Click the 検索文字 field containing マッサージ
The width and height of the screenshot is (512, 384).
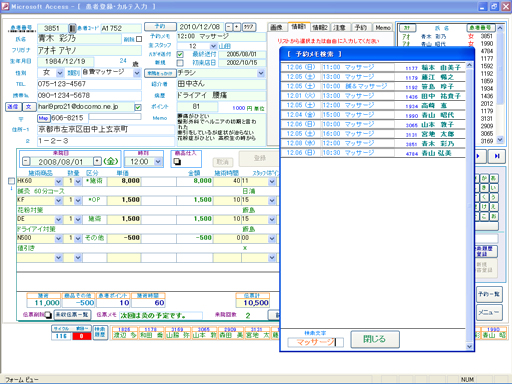point(316,342)
